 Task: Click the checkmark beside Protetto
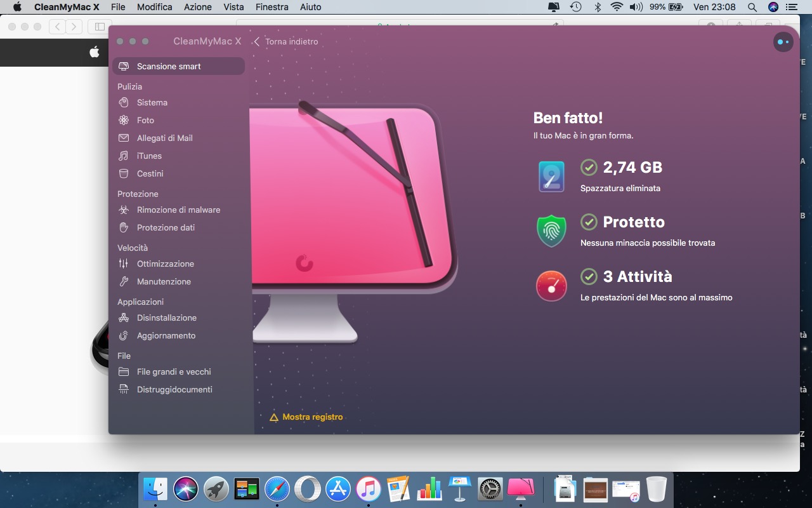click(x=589, y=222)
